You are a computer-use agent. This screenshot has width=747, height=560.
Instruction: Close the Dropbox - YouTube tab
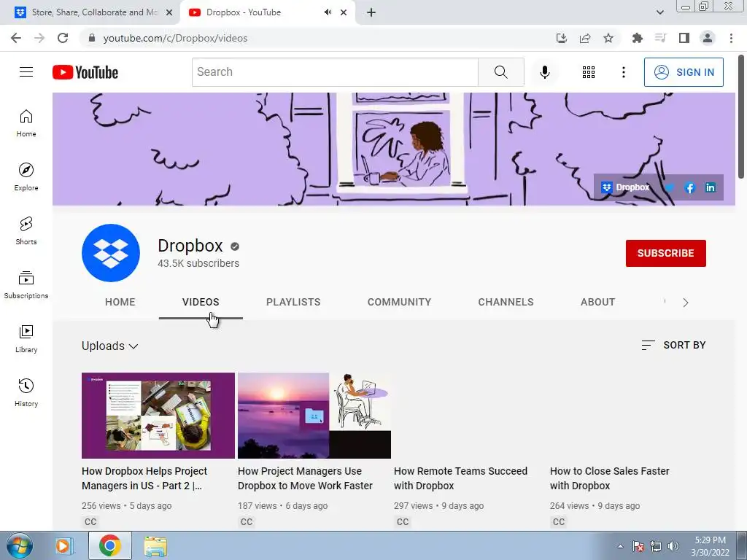pos(344,12)
